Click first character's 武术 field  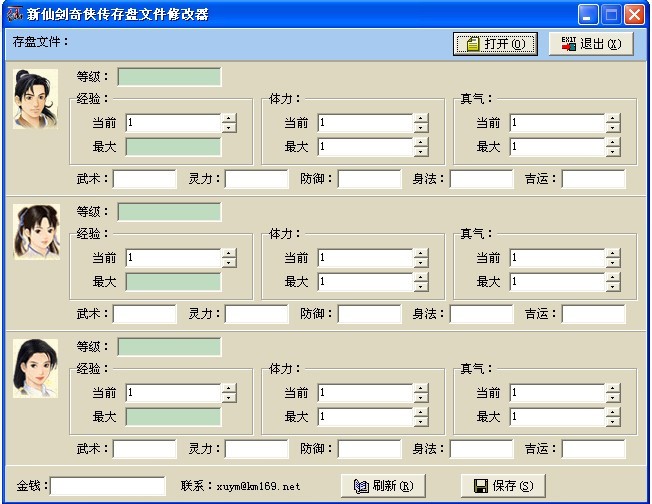coord(145,179)
